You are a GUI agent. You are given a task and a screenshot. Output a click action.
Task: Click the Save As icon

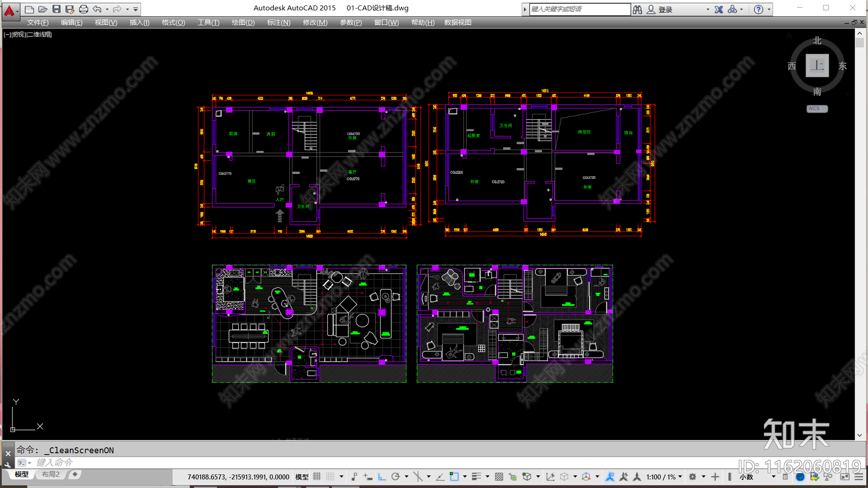(69, 9)
